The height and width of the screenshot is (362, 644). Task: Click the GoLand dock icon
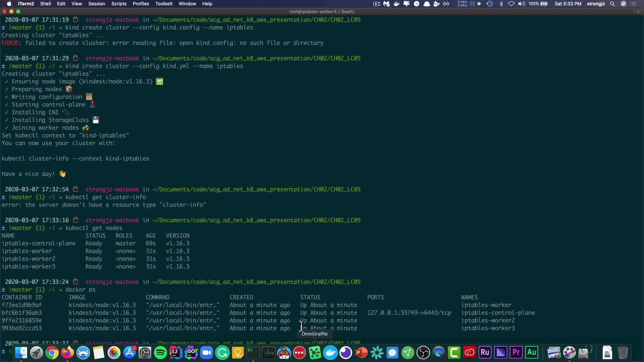pyautogui.click(x=191, y=353)
